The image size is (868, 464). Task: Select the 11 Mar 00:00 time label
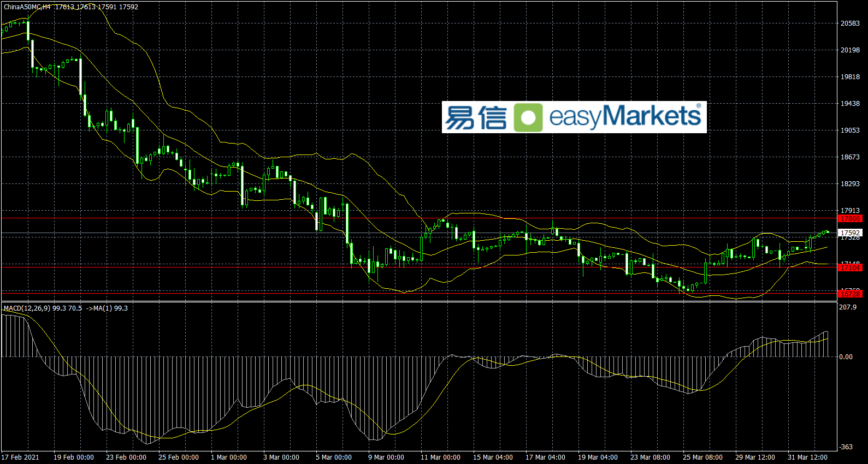440,457
